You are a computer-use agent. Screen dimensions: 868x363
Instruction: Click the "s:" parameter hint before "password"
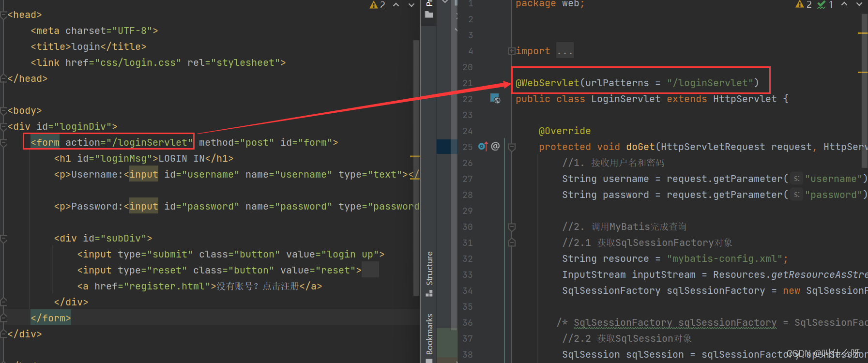[x=796, y=195]
